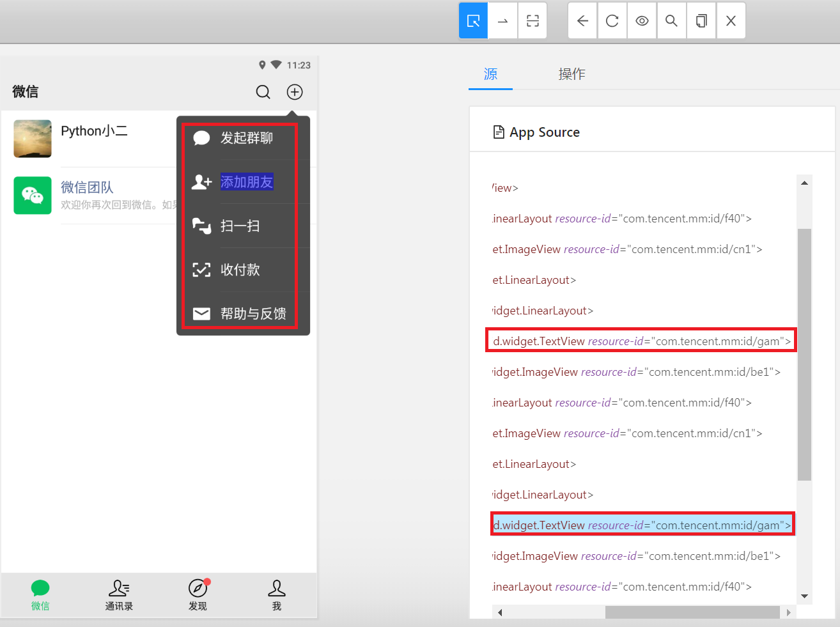Click the location icon in phone status bar
The image size is (840, 627).
(262, 65)
